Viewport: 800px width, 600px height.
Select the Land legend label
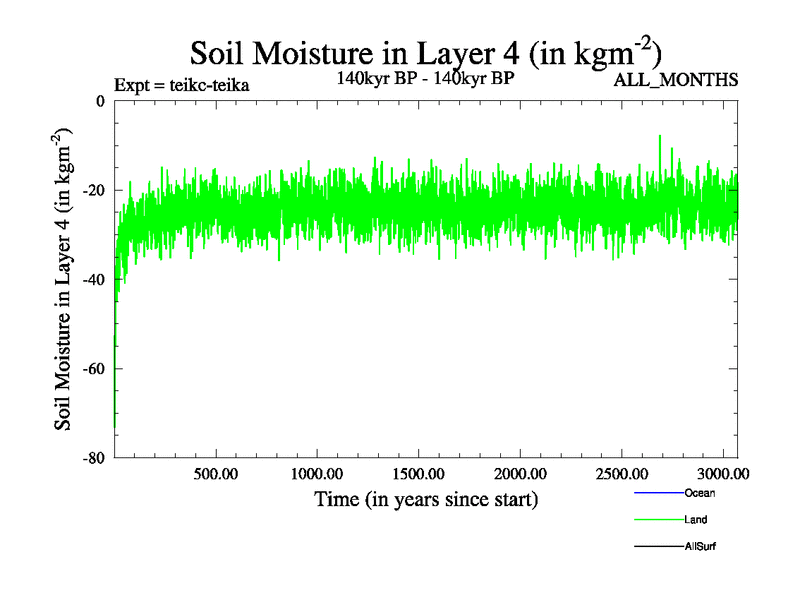pyautogui.click(x=697, y=520)
